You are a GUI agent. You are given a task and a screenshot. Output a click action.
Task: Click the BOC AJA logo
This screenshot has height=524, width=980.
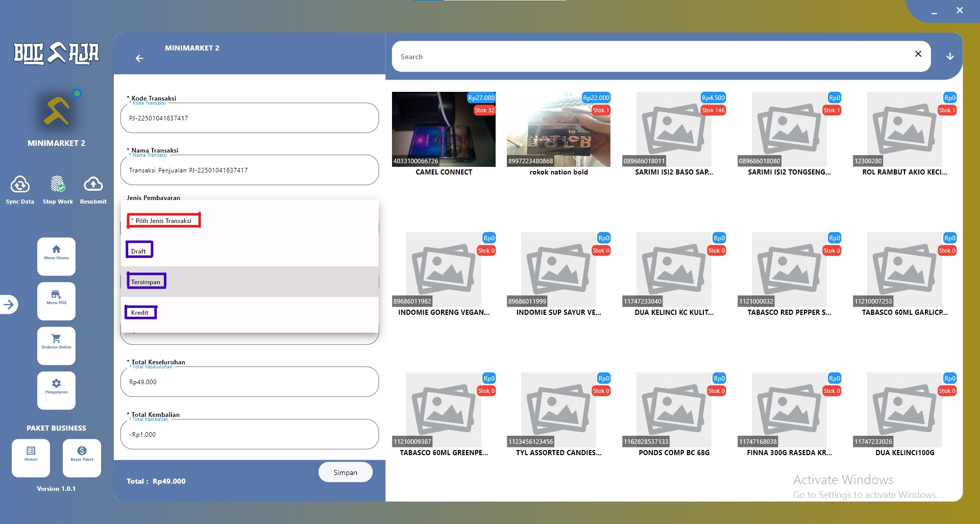point(56,53)
